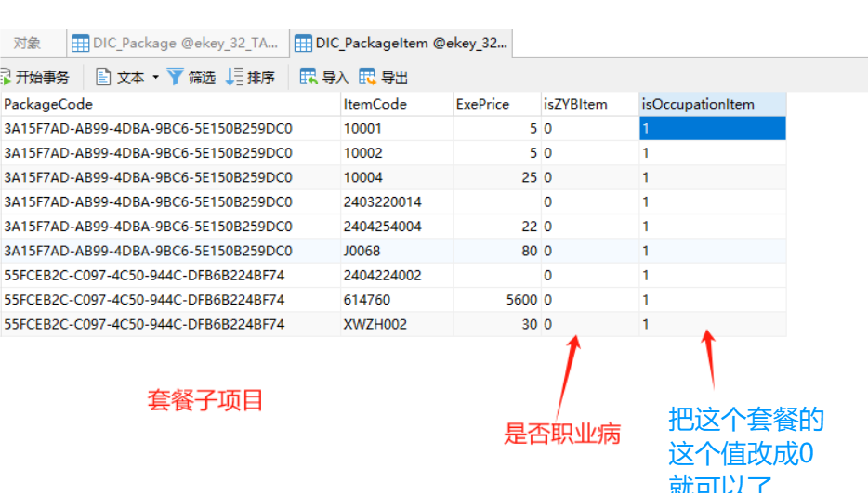868x493 pixels.
Task: Select the ItemCode cell 10001
Action: pyautogui.click(x=397, y=128)
